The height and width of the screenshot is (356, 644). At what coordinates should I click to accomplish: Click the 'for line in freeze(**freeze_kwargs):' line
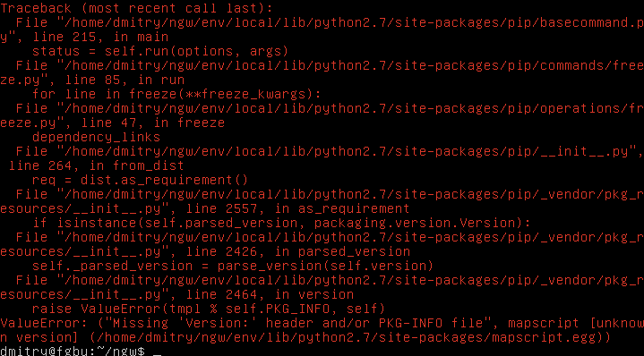coord(176,94)
